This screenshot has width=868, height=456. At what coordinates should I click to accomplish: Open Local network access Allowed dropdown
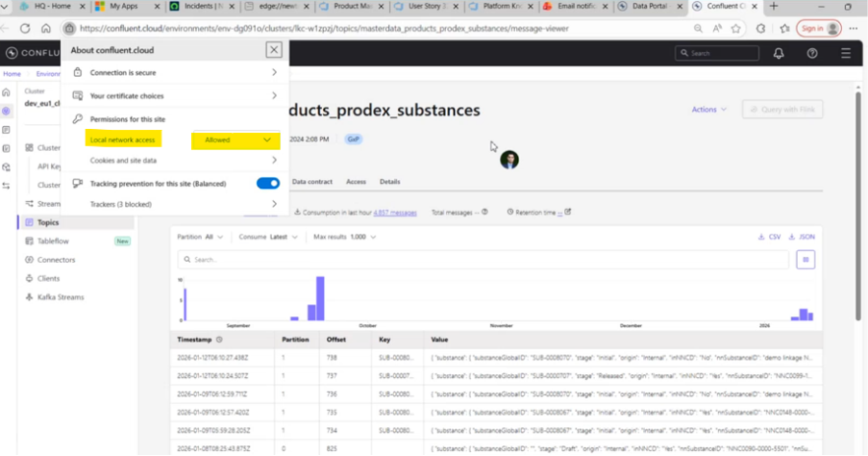[x=236, y=140]
